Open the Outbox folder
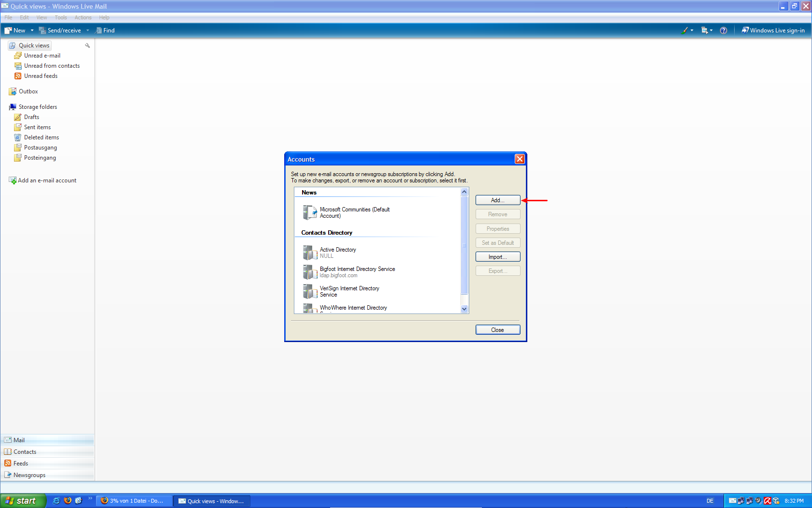 [28, 91]
